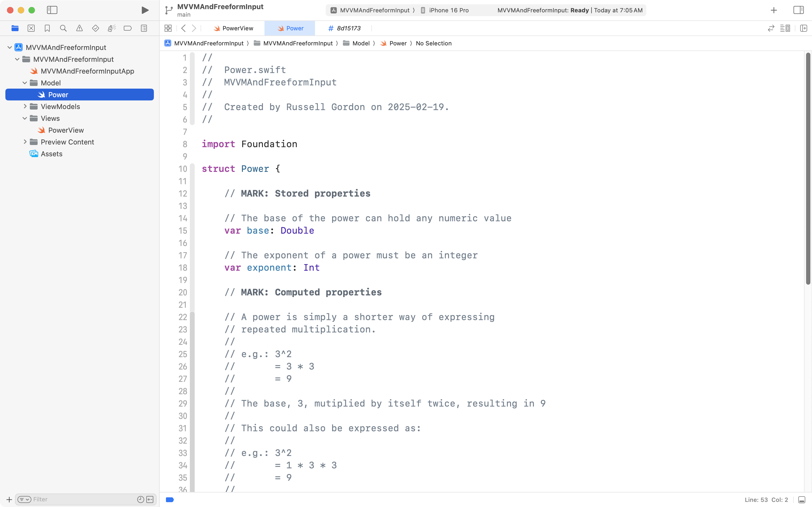Viewport: 812px width, 507px height.
Task: Open the breakpoint navigator icon
Action: (127, 28)
